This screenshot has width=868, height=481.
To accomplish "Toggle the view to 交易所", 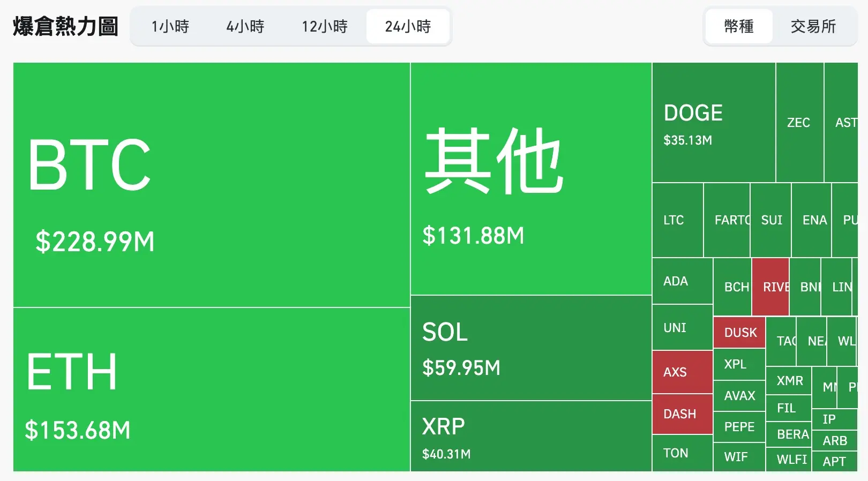I will (813, 26).
